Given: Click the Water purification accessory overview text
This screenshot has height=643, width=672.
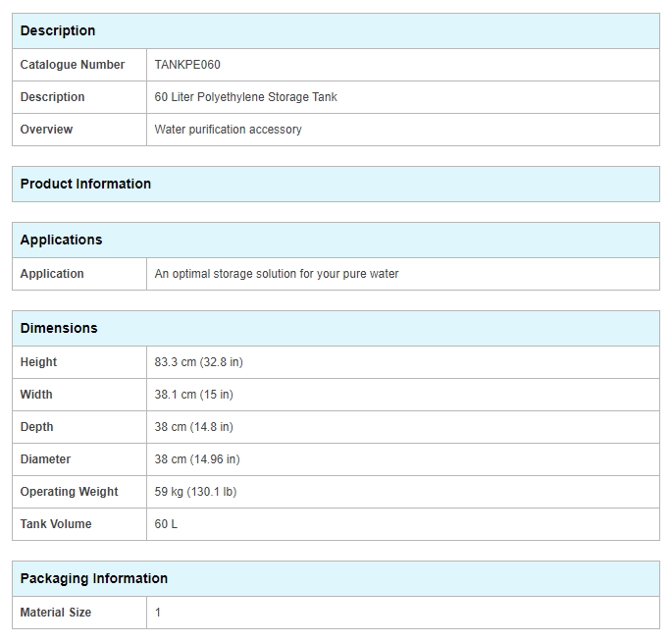Looking at the screenshot, I should (x=228, y=130).
